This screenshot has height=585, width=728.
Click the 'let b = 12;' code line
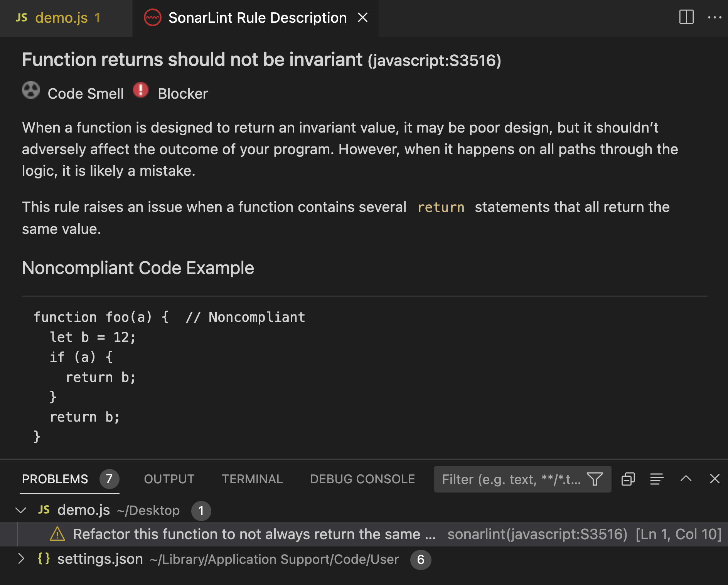point(93,337)
